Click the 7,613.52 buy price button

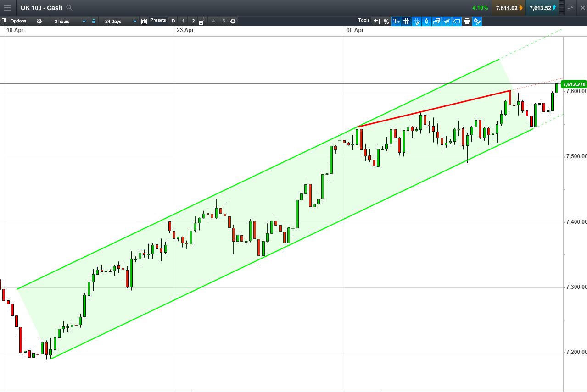(542, 8)
